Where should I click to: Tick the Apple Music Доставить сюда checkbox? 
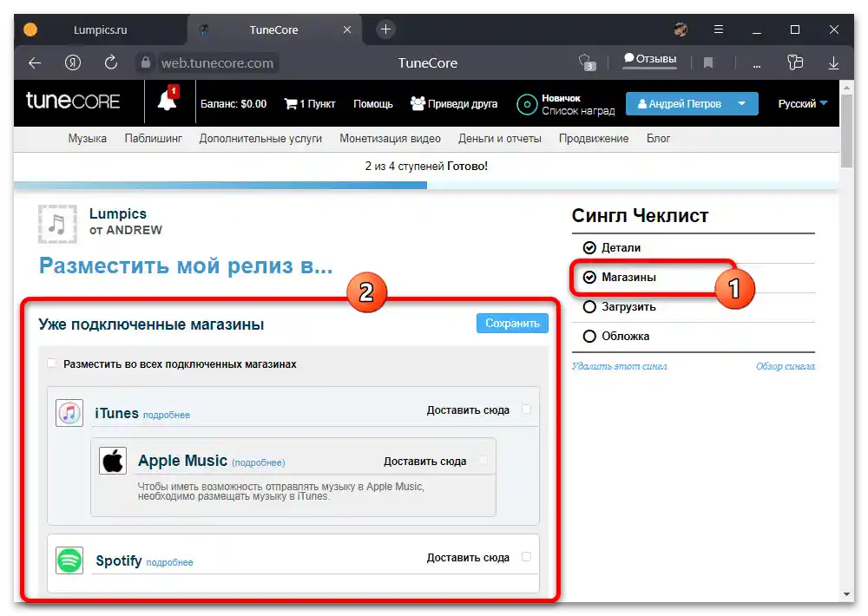click(483, 461)
